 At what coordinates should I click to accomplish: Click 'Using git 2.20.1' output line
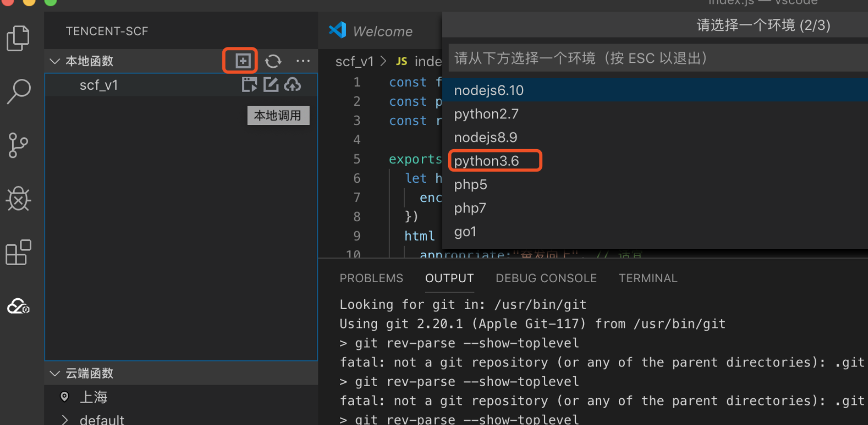pos(533,324)
